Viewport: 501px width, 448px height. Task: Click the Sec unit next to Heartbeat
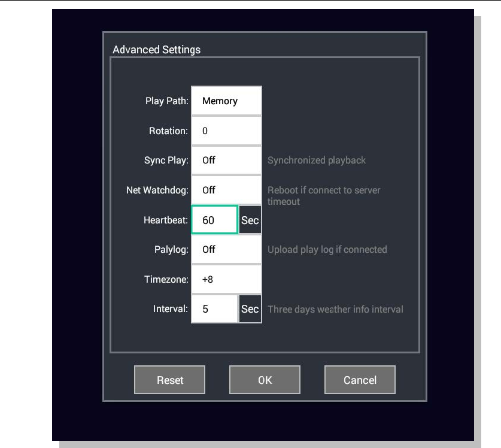[250, 220]
